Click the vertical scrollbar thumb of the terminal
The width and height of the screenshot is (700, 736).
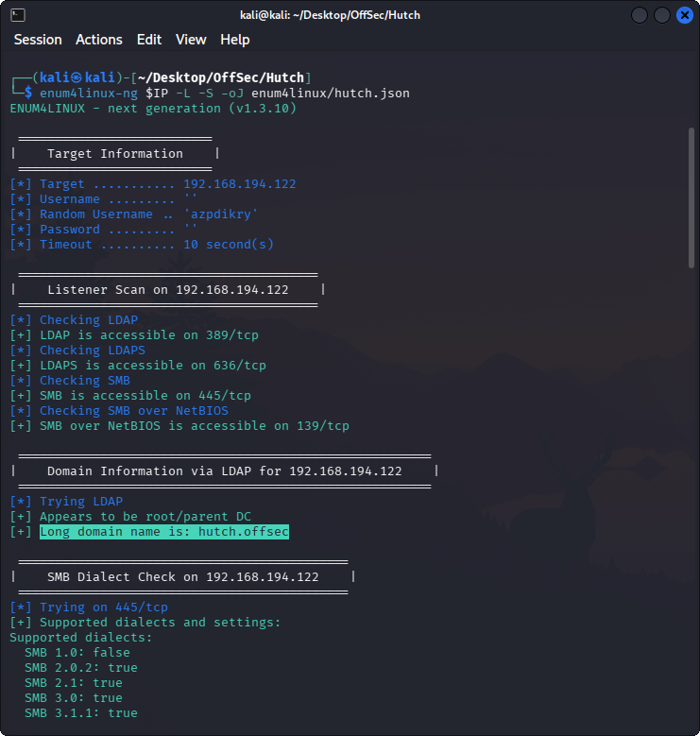pyautogui.click(x=691, y=197)
